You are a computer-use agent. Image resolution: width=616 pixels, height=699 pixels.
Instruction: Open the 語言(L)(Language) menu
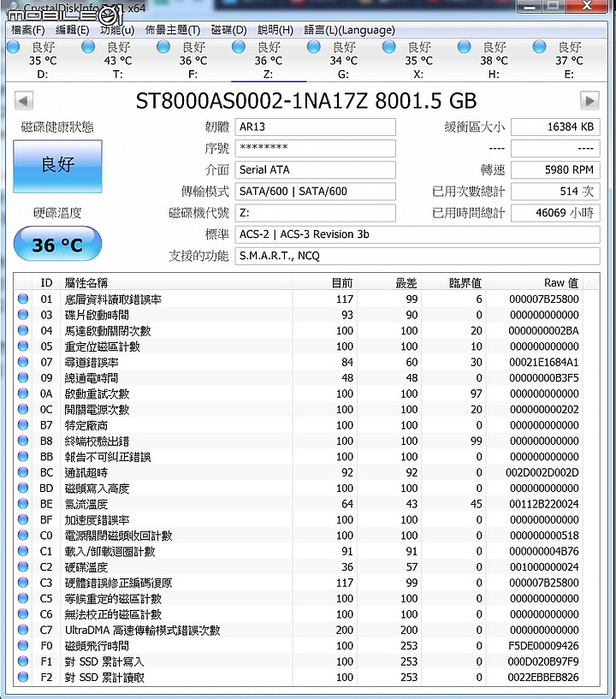[x=349, y=30]
